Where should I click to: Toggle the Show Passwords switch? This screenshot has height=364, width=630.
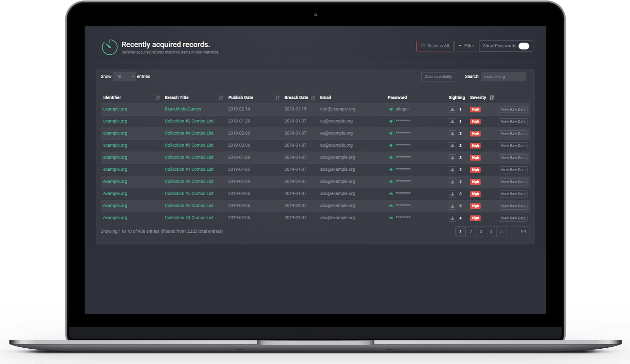click(x=523, y=46)
